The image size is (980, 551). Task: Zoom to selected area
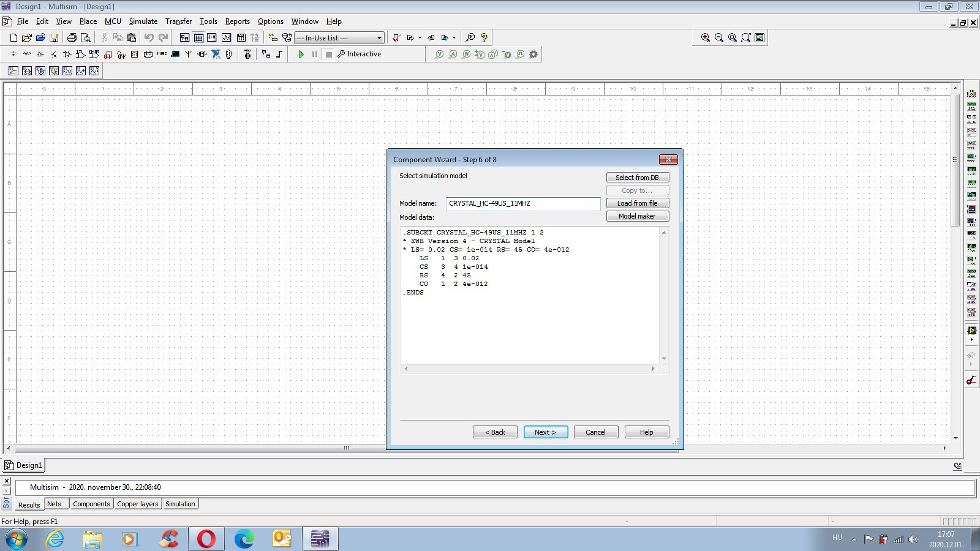click(x=733, y=38)
